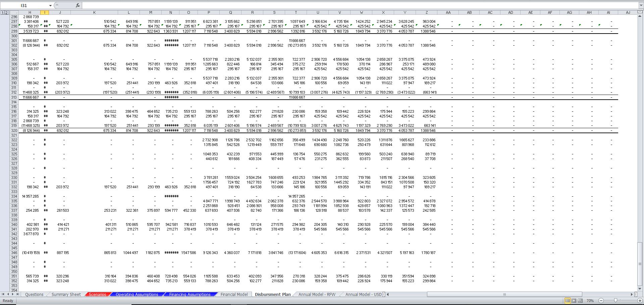
Task: Click the vertical scrollbar down arrow
Action: pyautogui.click(x=640, y=289)
